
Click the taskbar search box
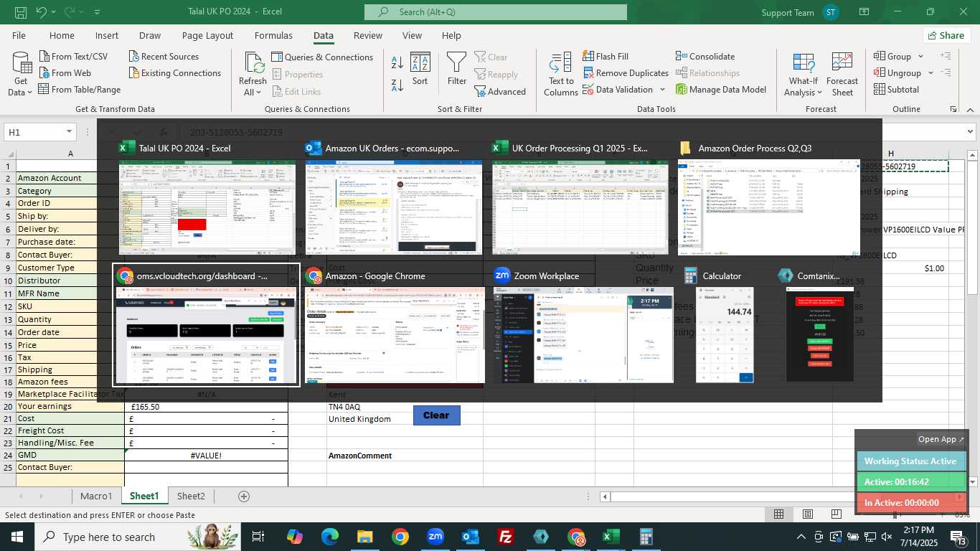pyautogui.click(x=138, y=537)
